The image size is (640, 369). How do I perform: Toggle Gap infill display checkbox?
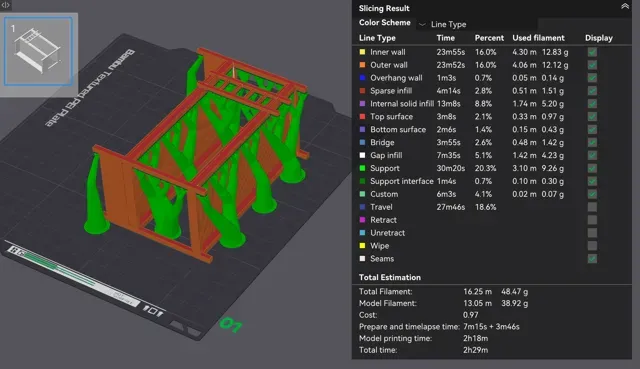[592, 156]
